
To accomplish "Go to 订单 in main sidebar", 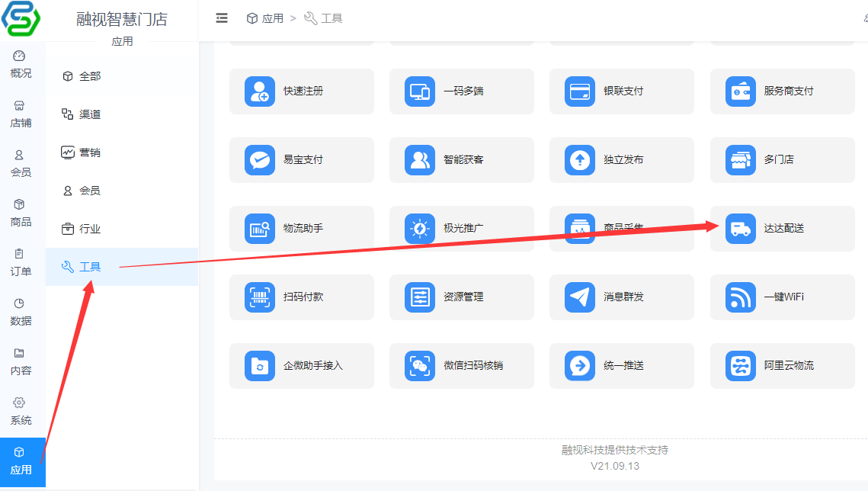I will 21,263.
